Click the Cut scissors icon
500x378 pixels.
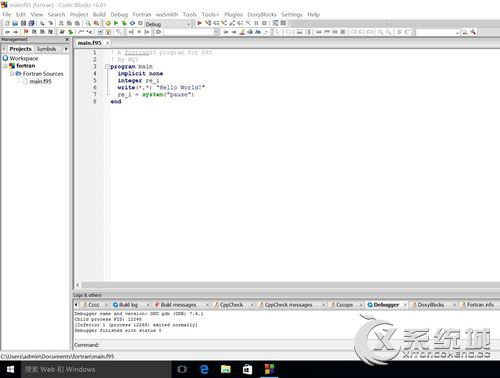pyautogui.click(x=61, y=23)
